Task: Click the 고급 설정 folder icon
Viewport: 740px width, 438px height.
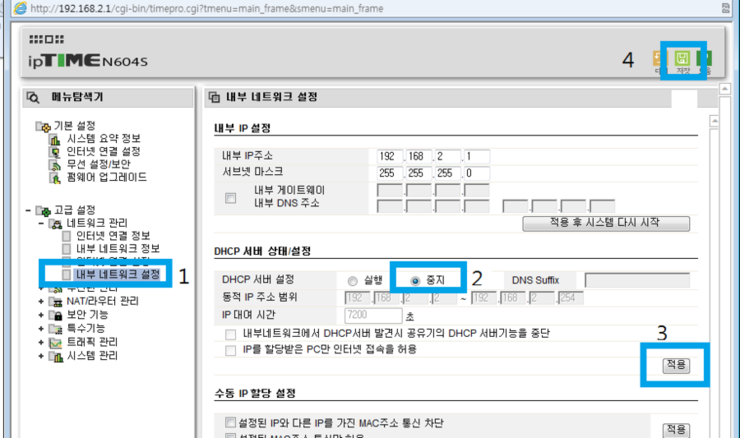Action: [x=43, y=211]
